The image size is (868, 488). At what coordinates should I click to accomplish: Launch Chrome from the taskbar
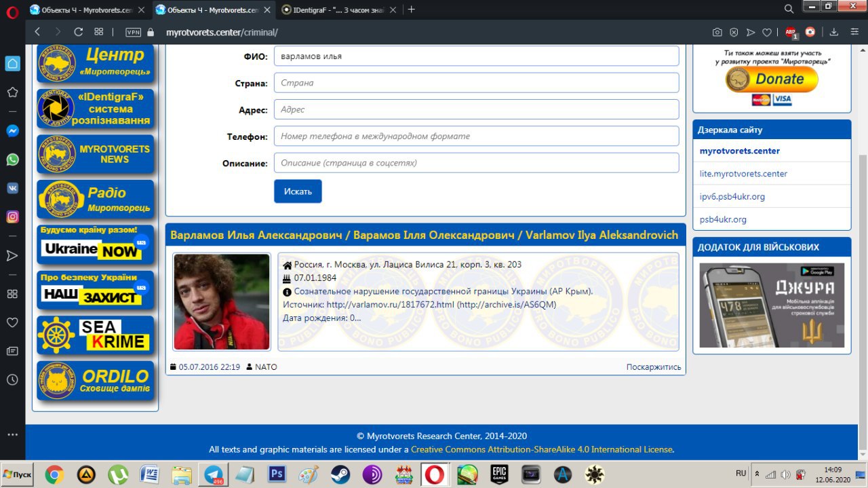[x=54, y=474]
